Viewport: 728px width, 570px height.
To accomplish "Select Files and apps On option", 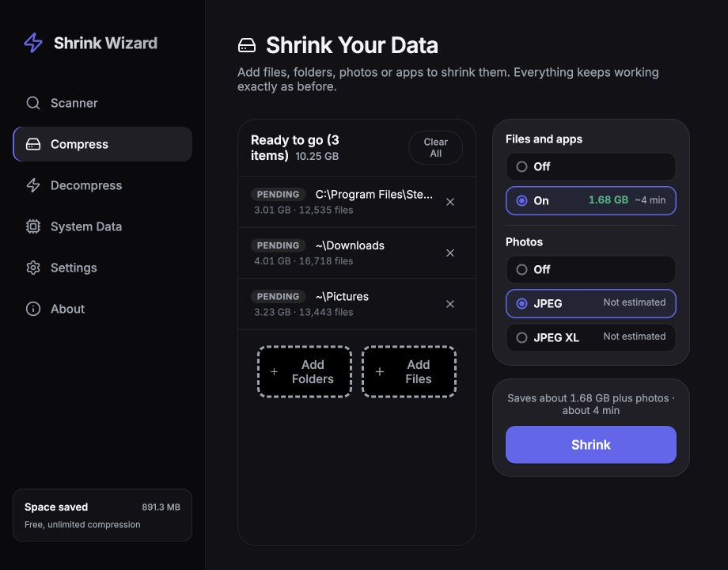I will pyautogui.click(x=590, y=200).
